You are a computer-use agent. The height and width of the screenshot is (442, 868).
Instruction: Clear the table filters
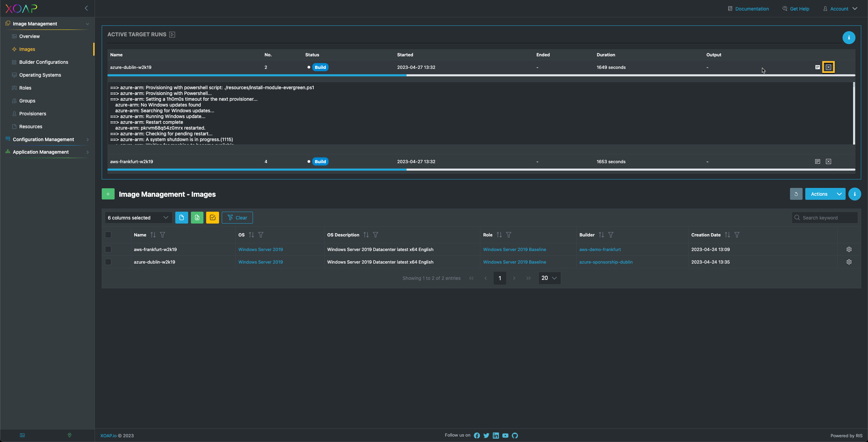[x=237, y=218]
